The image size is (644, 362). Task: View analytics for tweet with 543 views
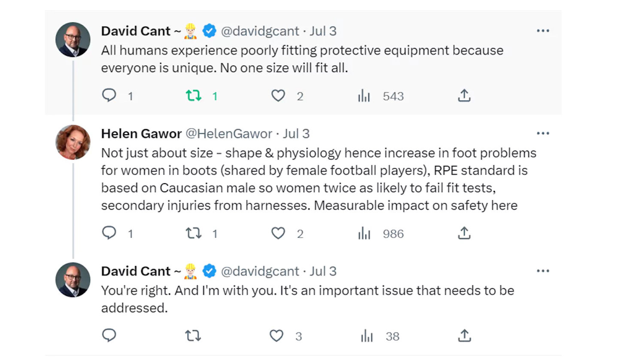tap(364, 96)
